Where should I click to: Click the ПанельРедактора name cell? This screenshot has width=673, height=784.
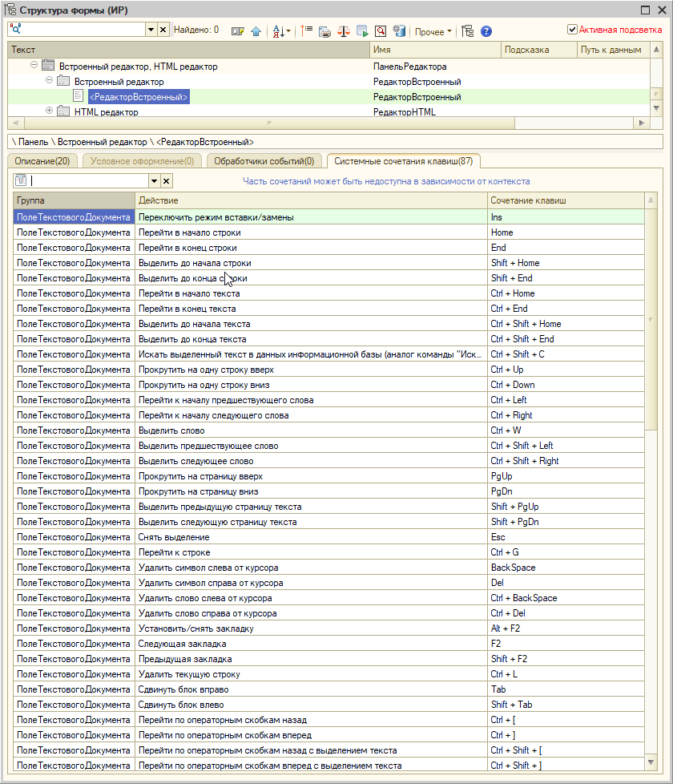click(435, 67)
